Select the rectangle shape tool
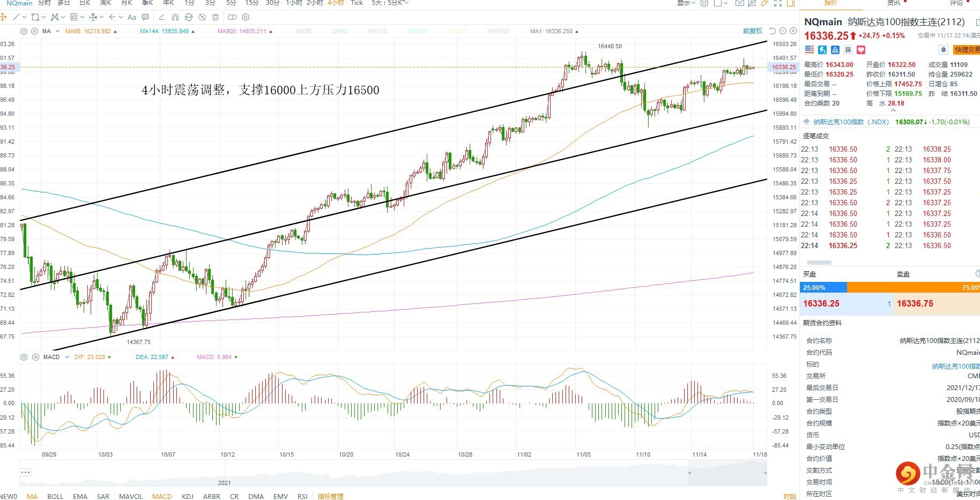This screenshot has width=980, height=500. click(x=35, y=17)
